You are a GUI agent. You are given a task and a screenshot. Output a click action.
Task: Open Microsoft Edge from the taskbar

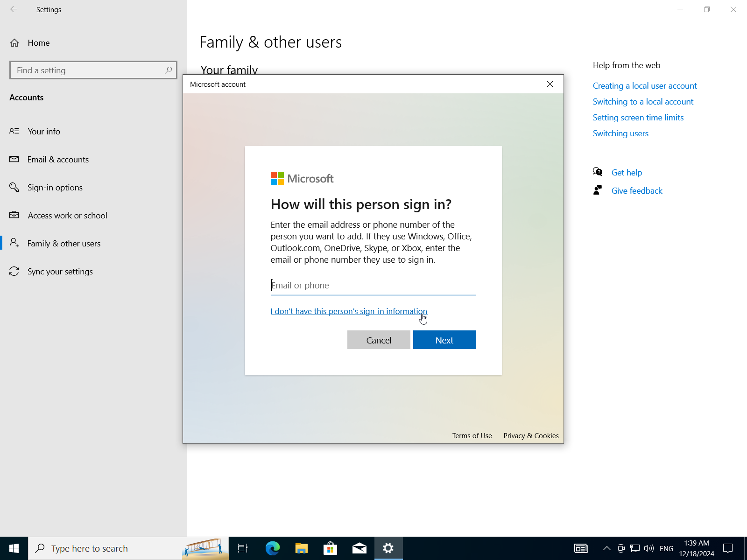[x=272, y=548]
